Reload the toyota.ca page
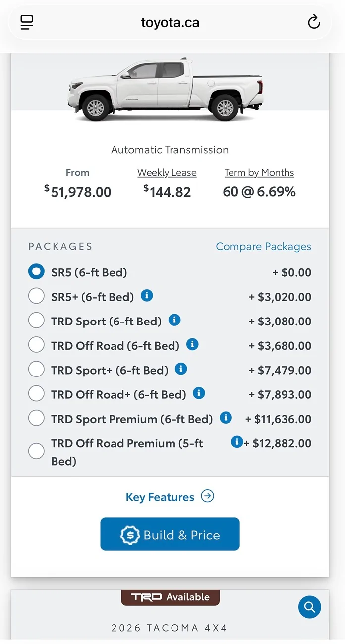 pyautogui.click(x=314, y=22)
